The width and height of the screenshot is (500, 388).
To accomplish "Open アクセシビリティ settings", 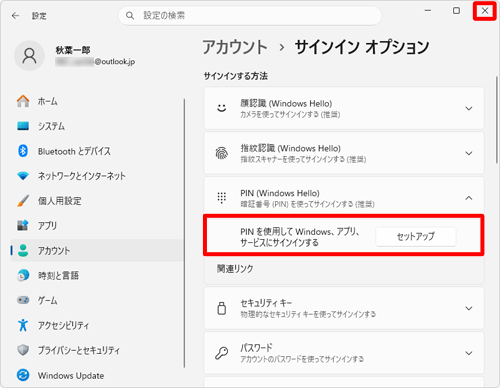I will (x=97, y=325).
